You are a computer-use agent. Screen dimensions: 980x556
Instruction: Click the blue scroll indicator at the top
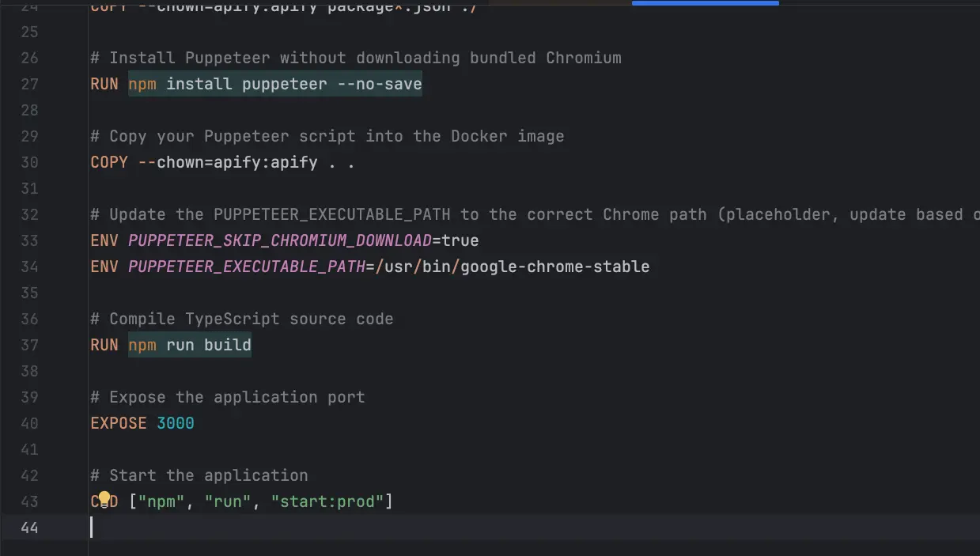pyautogui.click(x=704, y=2)
